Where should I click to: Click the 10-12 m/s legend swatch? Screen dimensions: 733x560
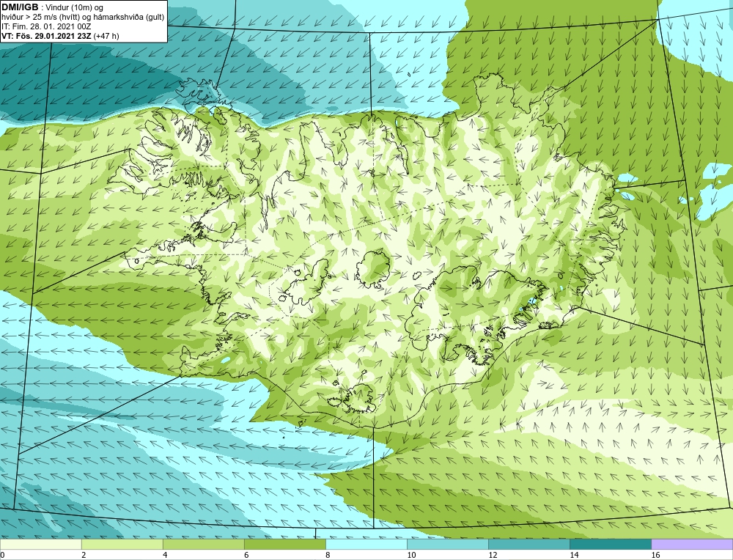(448, 544)
